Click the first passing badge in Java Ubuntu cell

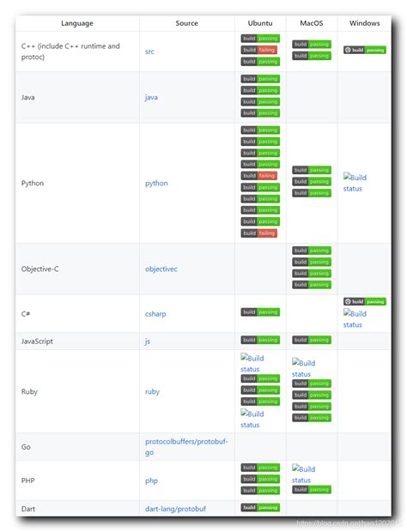coord(260,79)
